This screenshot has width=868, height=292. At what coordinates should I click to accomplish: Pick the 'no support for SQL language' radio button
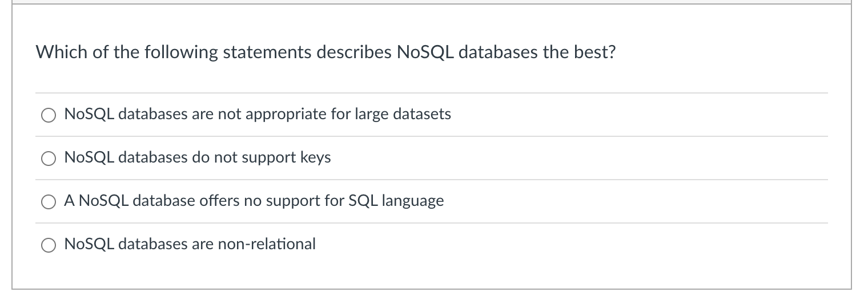coord(48,202)
